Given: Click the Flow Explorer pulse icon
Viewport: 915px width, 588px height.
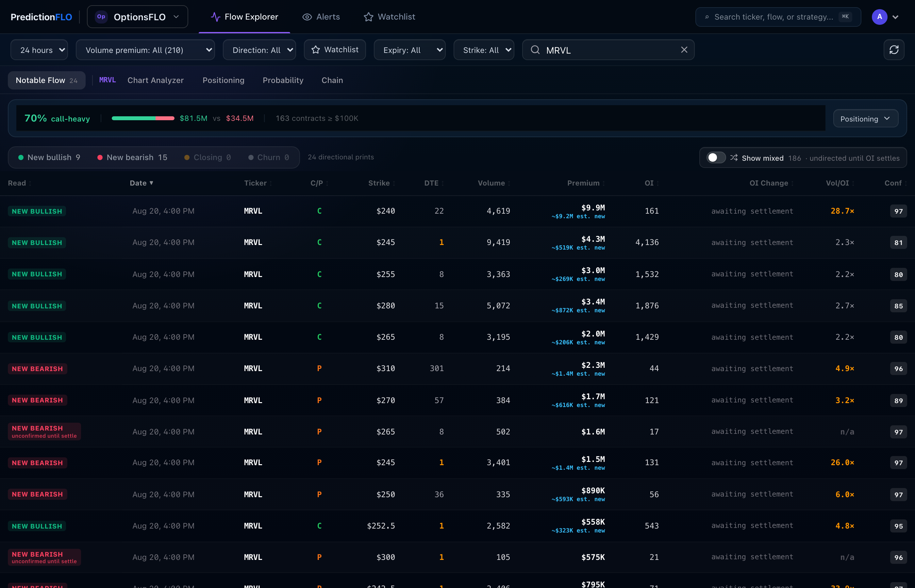Looking at the screenshot, I should (215, 17).
